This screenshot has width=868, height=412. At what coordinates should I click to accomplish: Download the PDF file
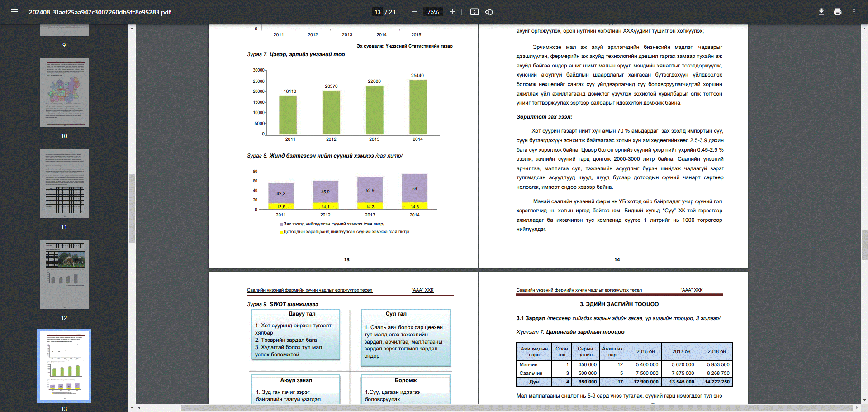tap(821, 12)
